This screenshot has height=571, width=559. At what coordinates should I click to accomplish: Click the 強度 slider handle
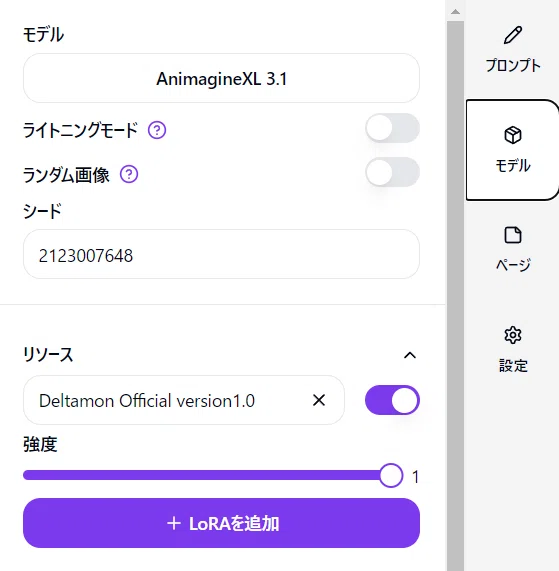coord(391,475)
